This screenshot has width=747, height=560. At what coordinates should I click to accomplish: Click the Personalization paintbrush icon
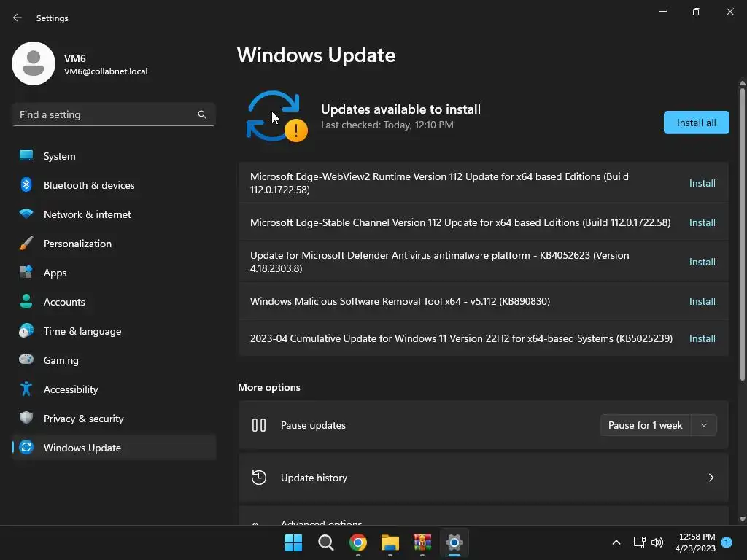tap(26, 244)
